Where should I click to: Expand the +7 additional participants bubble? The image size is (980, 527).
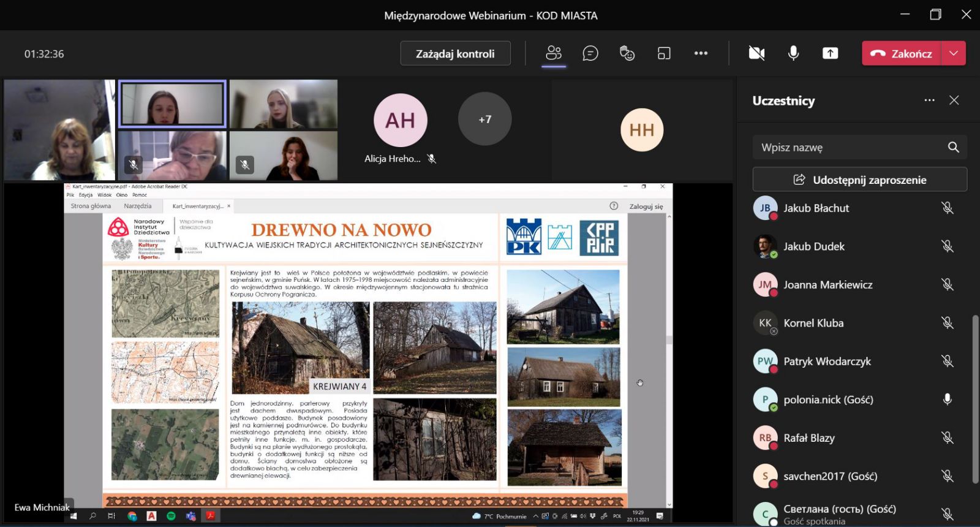(x=484, y=119)
